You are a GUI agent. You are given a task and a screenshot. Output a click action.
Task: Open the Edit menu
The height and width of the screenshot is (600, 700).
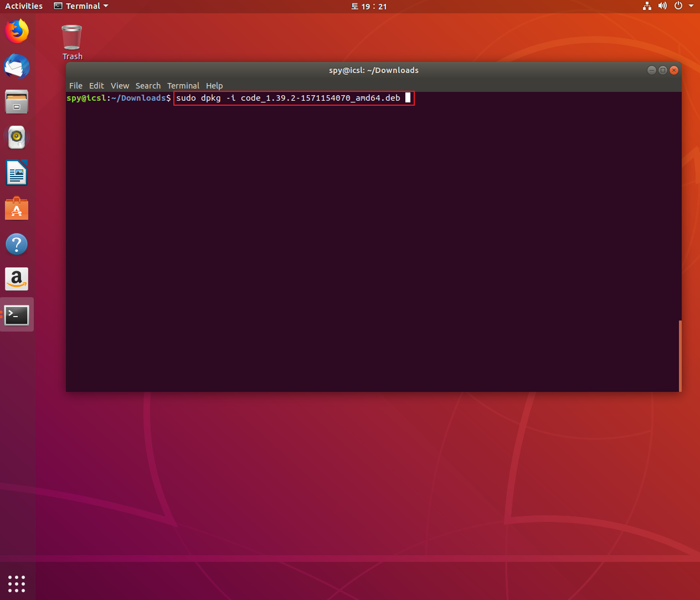pos(96,86)
